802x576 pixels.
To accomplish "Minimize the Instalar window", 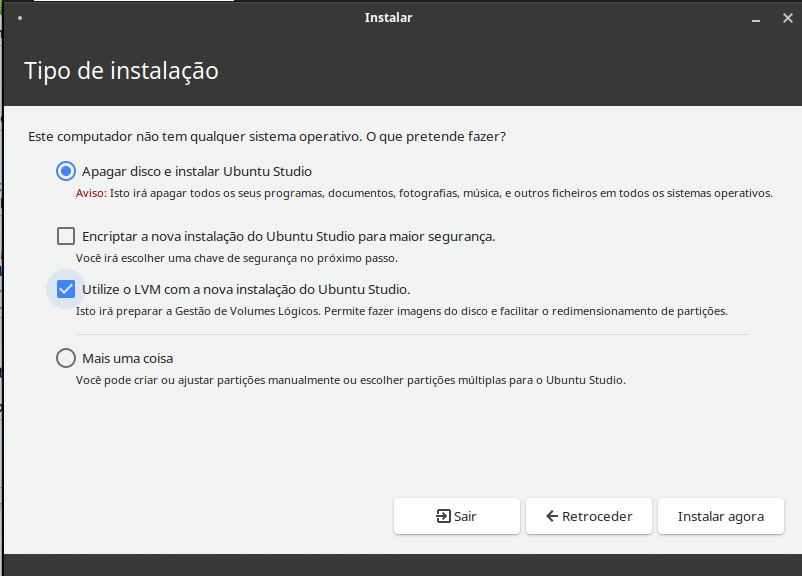I will tap(756, 18).
